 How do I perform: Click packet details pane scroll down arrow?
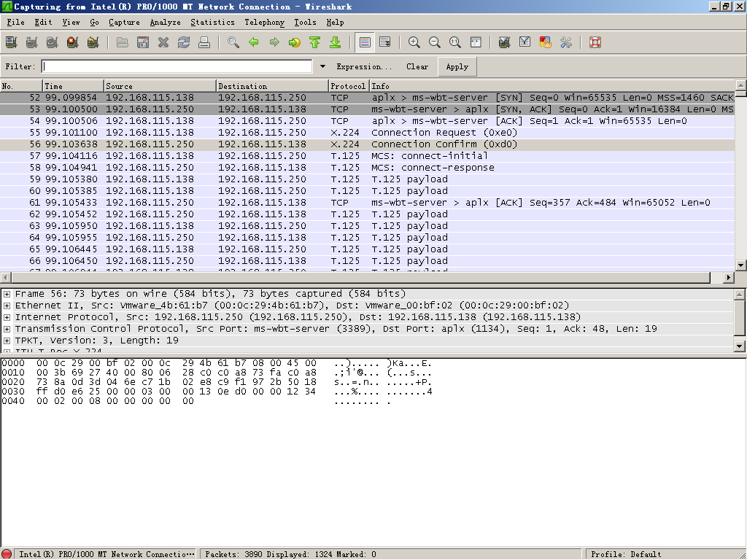740,346
